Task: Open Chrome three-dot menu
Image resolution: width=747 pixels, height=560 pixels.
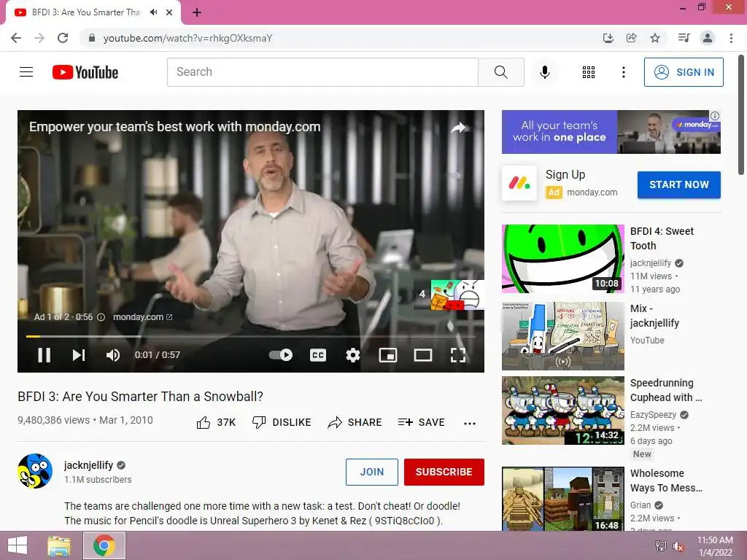Action: pos(731,38)
